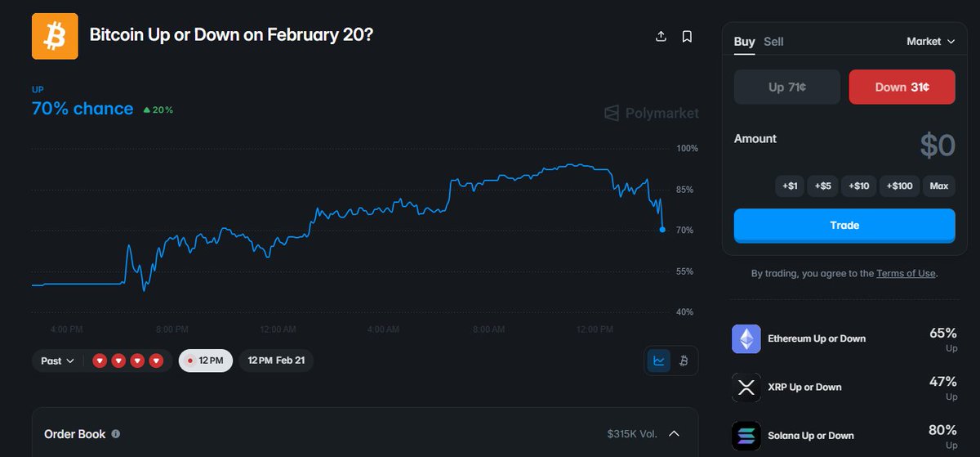Collapse the Order Book chevron

click(674, 434)
